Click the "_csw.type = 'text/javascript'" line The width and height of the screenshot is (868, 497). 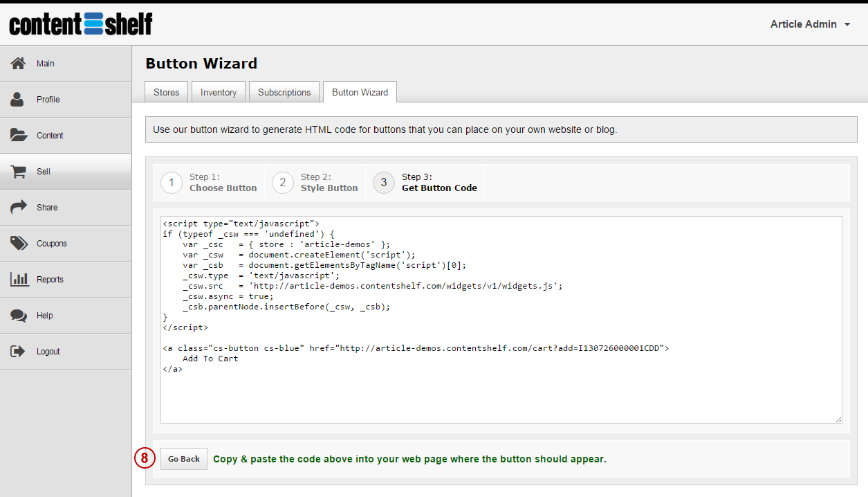[261, 275]
